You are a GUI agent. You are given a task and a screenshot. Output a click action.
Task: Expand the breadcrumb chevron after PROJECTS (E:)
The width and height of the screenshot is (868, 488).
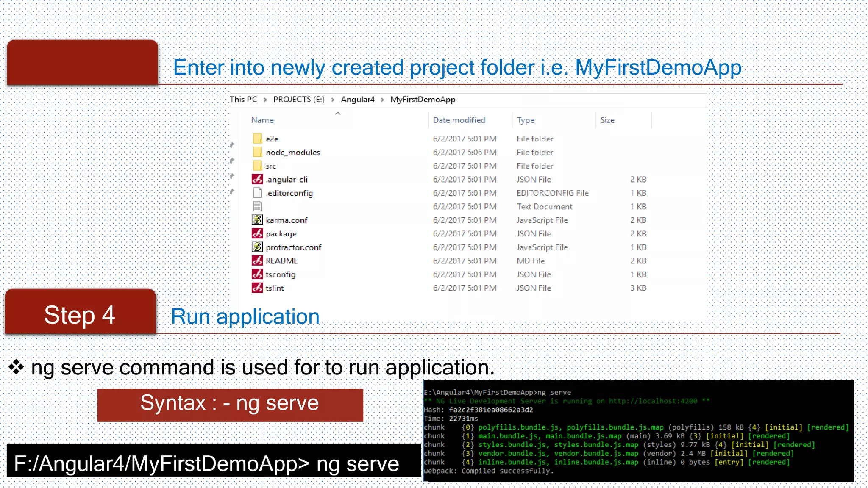pyautogui.click(x=333, y=100)
